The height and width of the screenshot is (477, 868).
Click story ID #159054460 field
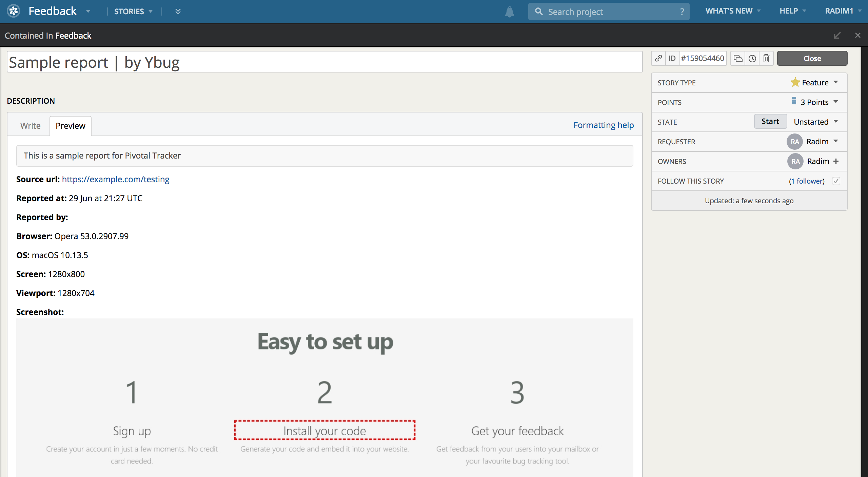703,58
